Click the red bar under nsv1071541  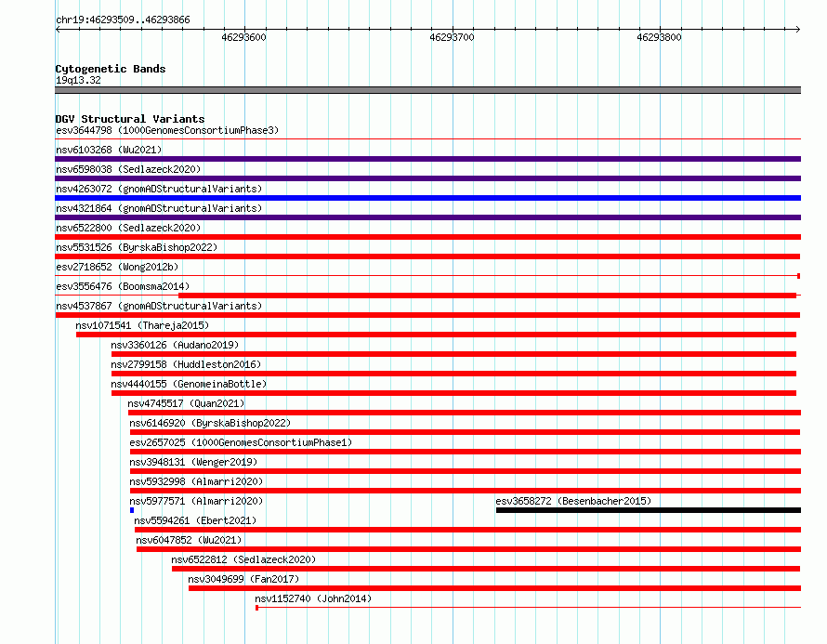pos(436,335)
